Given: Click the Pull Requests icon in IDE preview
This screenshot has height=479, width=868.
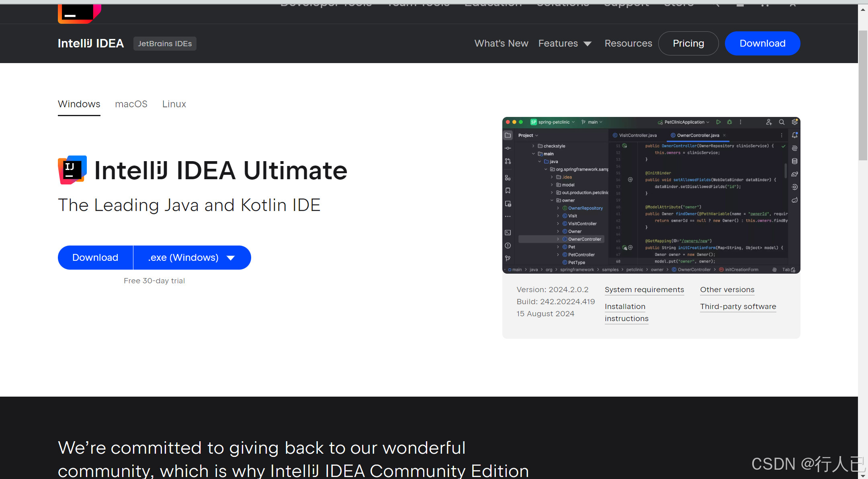Looking at the screenshot, I should point(508,161).
